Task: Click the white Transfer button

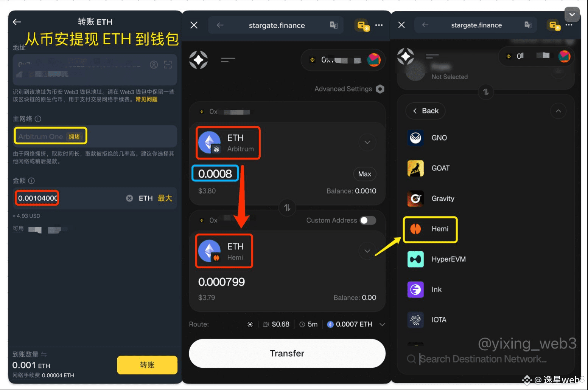Action: tap(287, 353)
